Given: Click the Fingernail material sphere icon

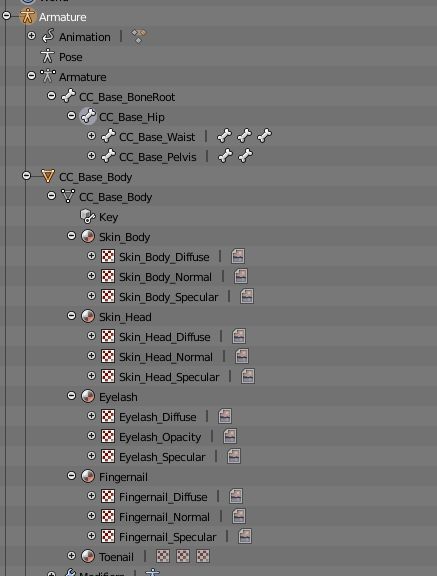Looking at the screenshot, I should pyautogui.click(x=88, y=476).
